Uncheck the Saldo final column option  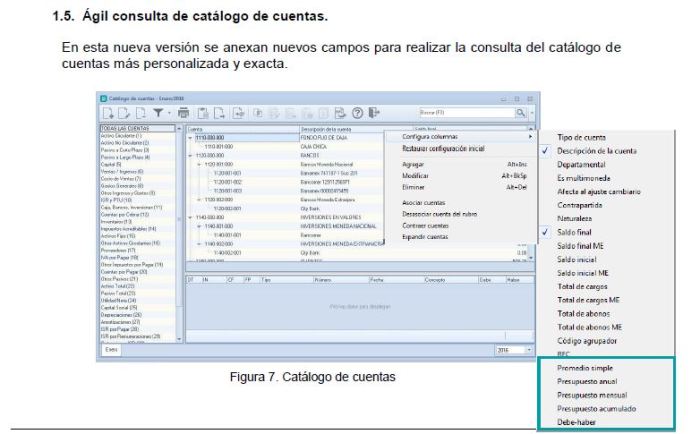(581, 229)
